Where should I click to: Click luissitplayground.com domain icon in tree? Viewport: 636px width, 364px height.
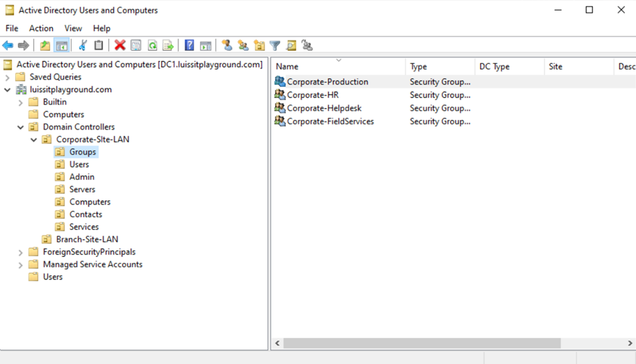(21, 89)
